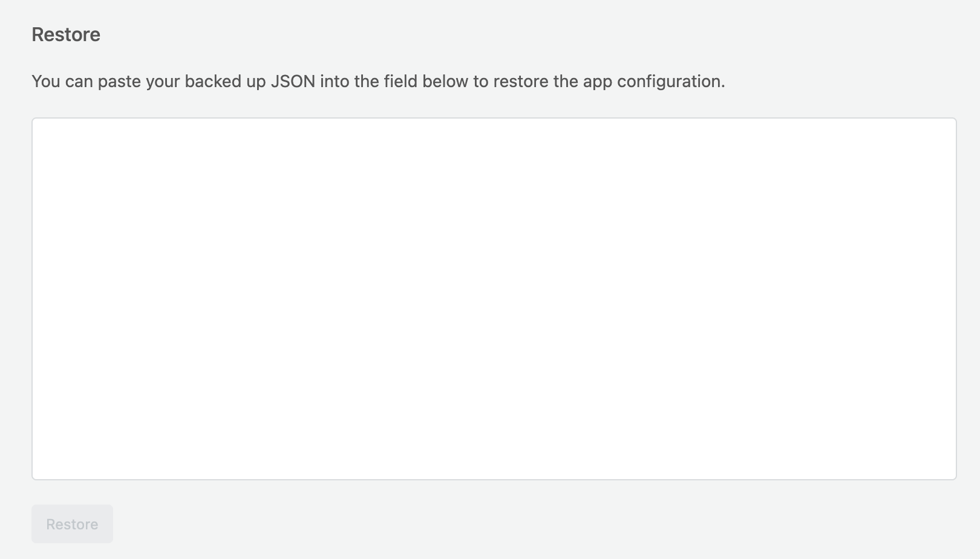
Task: Click inside the JSON restore text area
Action: [494, 299]
